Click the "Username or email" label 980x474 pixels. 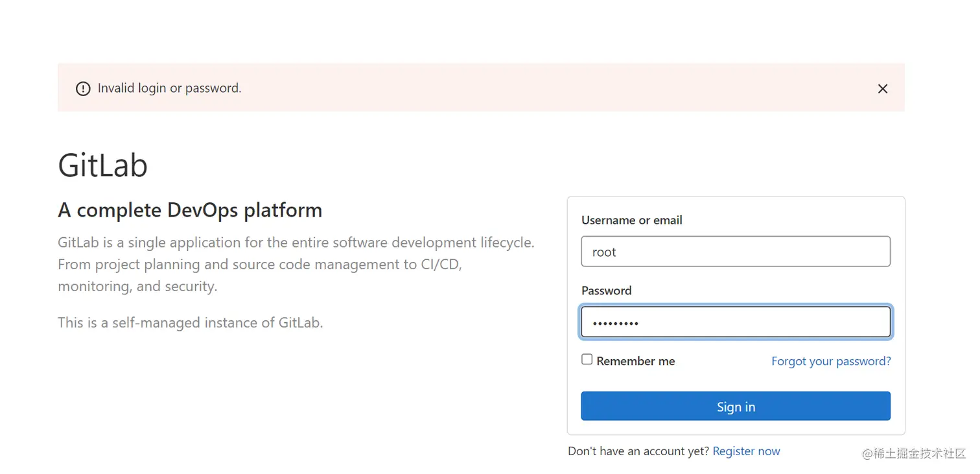(x=631, y=220)
